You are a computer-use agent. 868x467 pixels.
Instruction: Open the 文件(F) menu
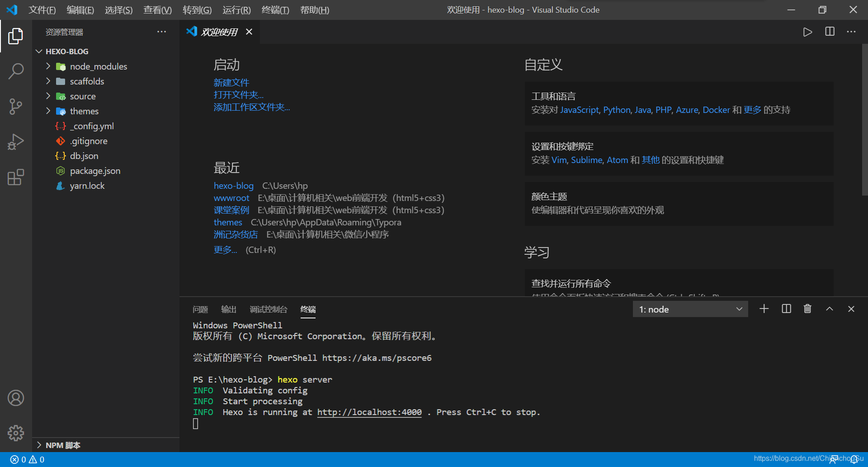[42, 10]
